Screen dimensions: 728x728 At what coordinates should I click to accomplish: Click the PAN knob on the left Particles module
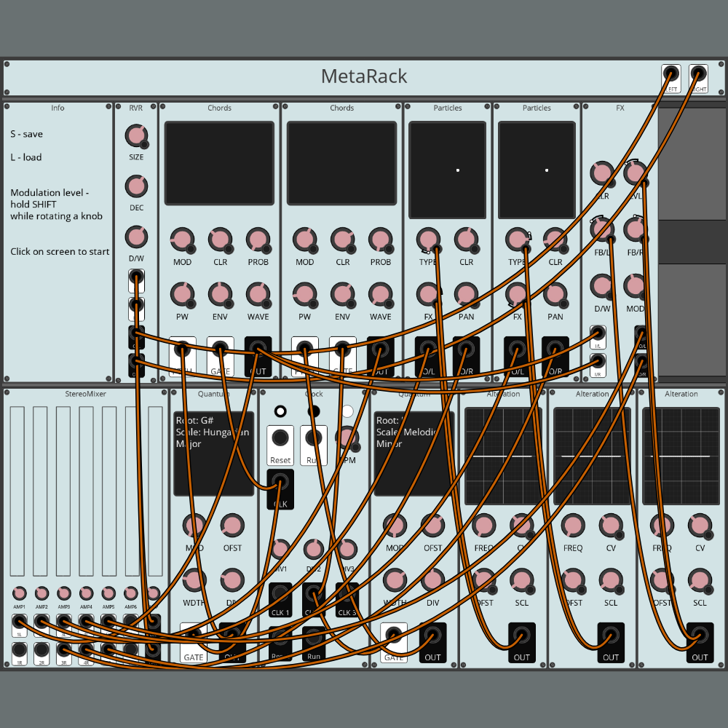pos(466,294)
